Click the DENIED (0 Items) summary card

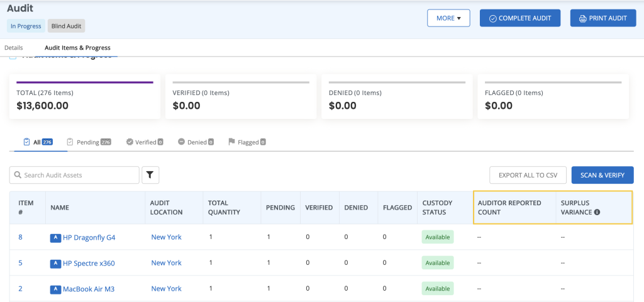tap(397, 97)
